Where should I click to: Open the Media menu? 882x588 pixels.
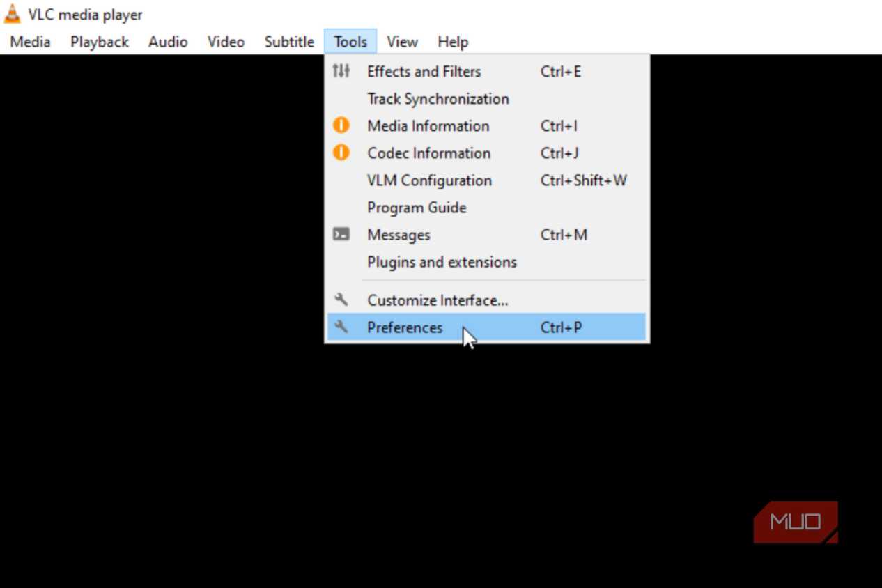pyautogui.click(x=30, y=42)
